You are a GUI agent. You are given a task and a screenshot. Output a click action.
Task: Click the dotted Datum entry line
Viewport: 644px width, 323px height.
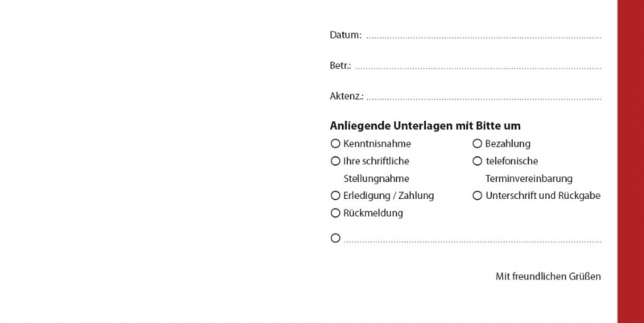[484, 37]
